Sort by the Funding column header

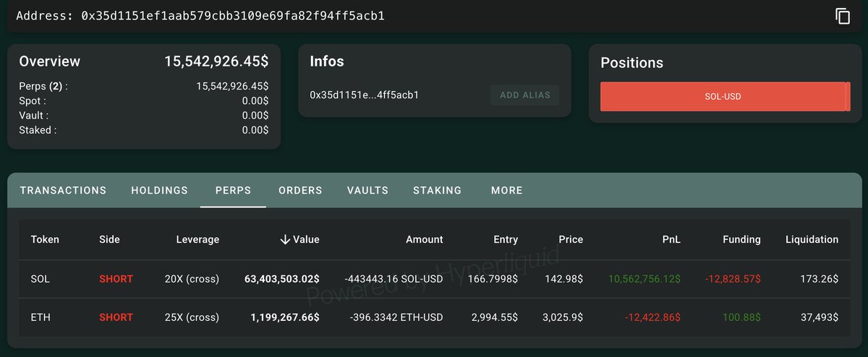(x=741, y=239)
